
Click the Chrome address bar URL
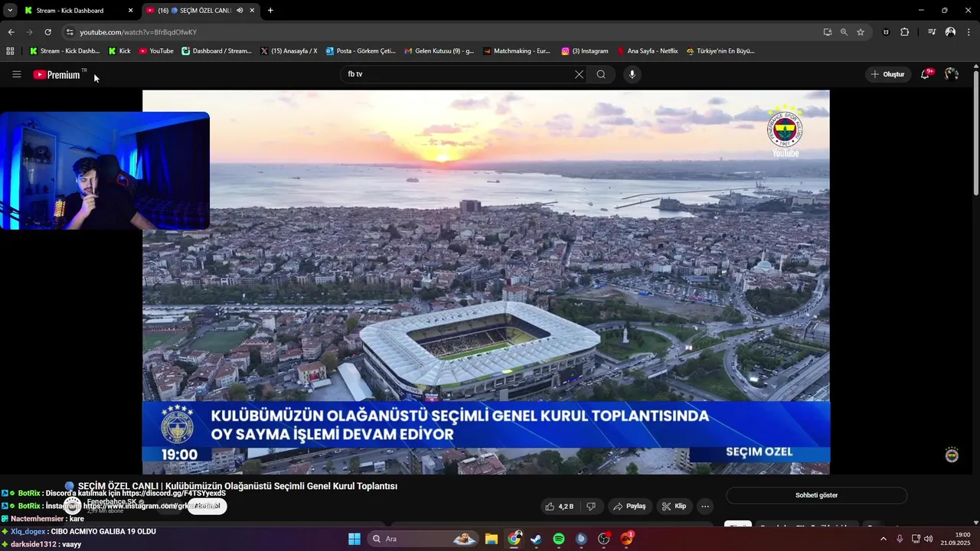[139, 32]
